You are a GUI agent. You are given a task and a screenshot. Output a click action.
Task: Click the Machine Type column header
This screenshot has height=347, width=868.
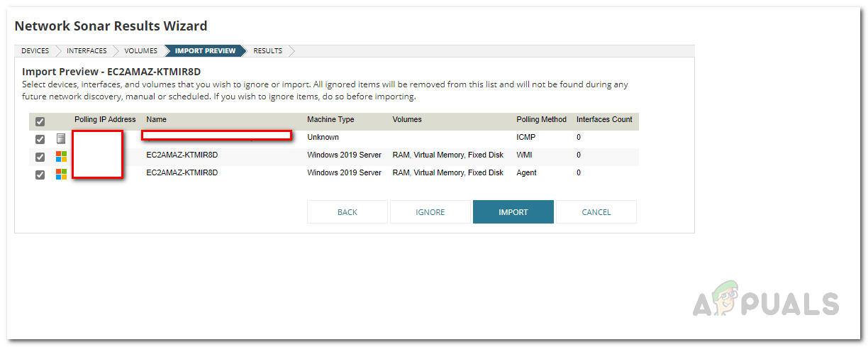pos(330,120)
